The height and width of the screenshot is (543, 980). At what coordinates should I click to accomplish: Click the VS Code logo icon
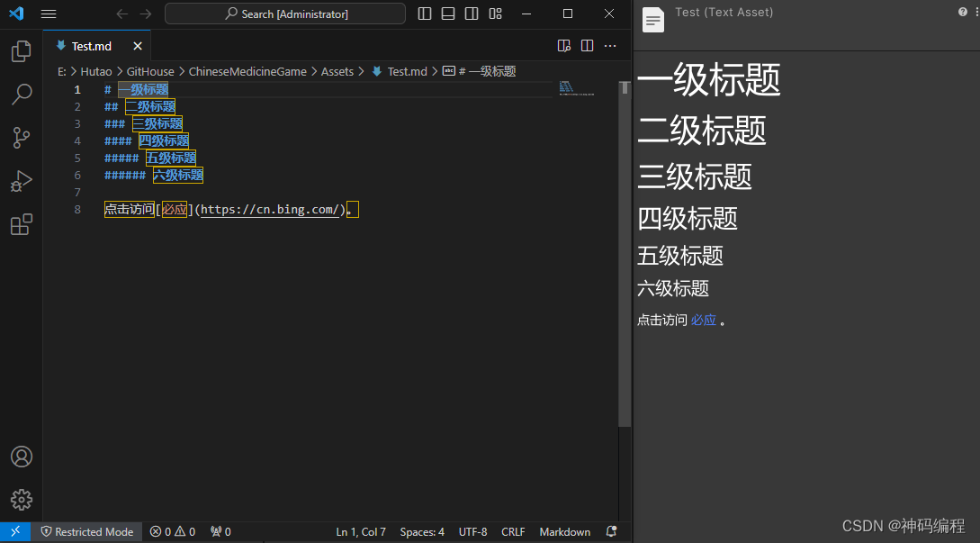pos(17,14)
